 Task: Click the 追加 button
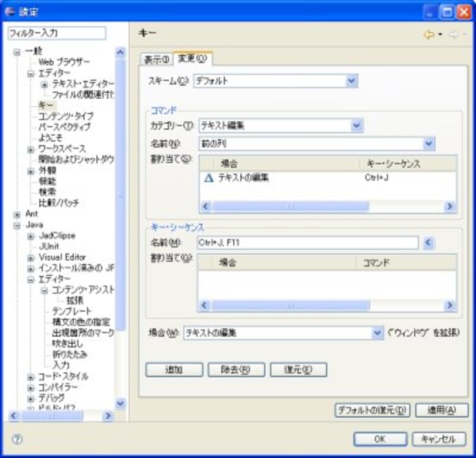pos(174,369)
